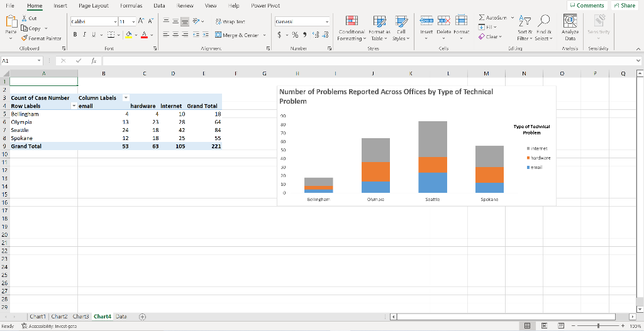
Task: Open Font dialog launcher
Action: [155, 48]
